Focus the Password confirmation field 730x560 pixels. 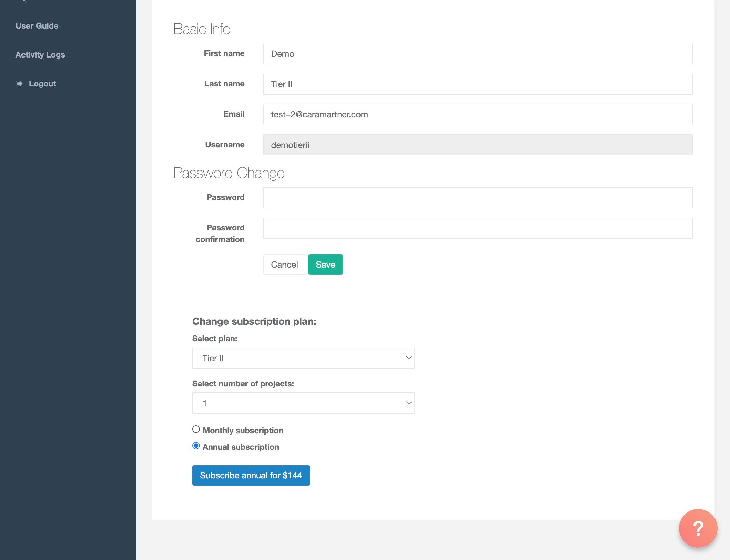point(478,228)
